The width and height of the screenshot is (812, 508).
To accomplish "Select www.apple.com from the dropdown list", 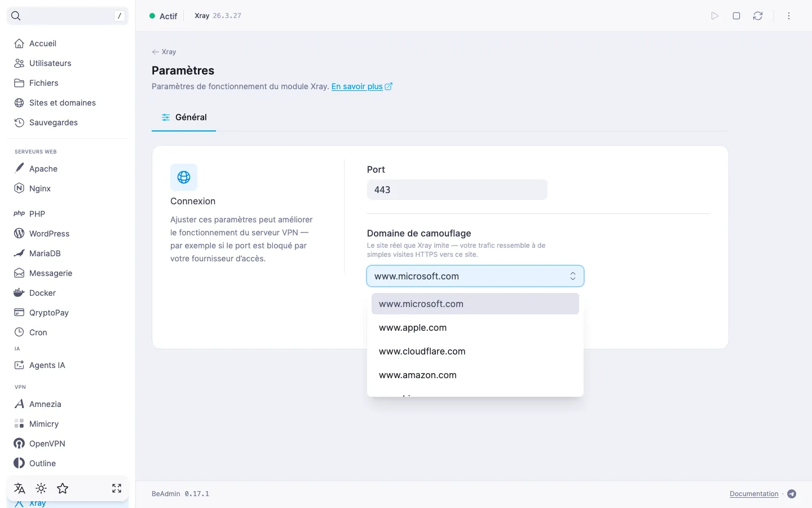I will 475,327.
